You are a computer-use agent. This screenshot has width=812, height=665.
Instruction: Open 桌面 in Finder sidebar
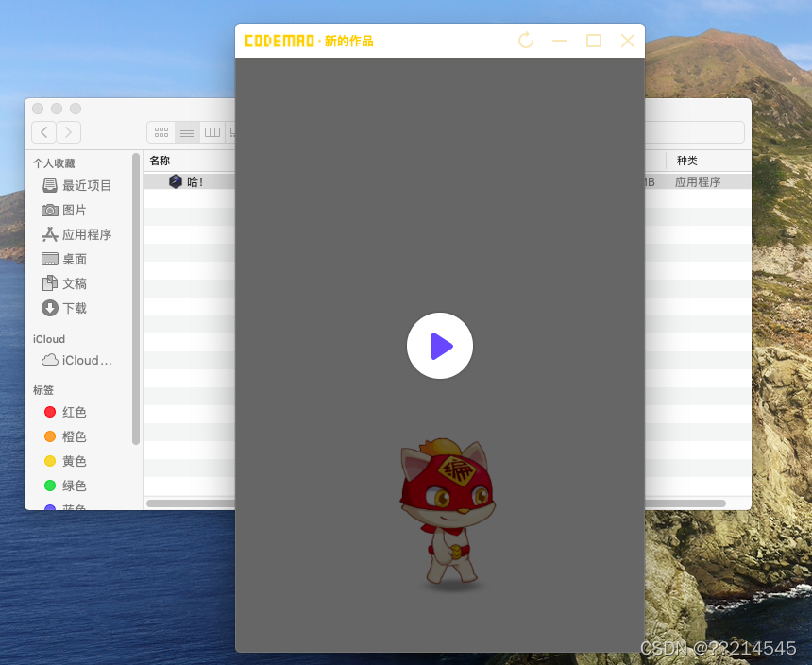coord(64,259)
